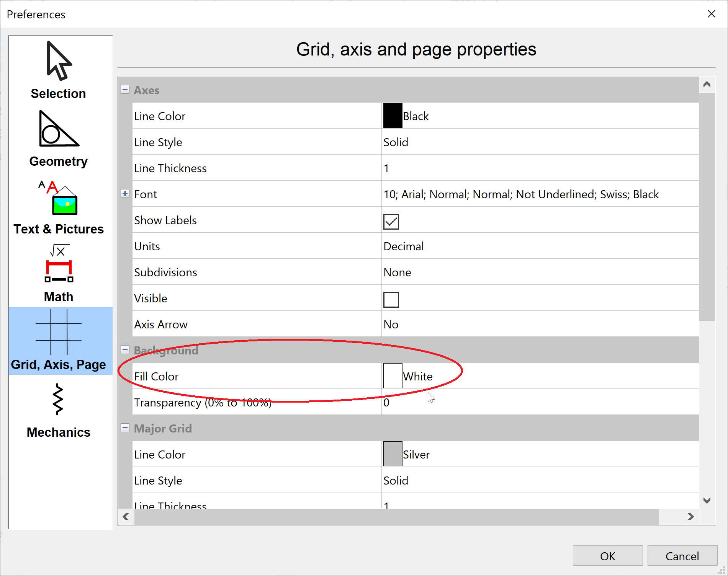Open the Mechanics spring icon category
Image resolution: width=728 pixels, height=576 pixels.
(x=59, y=400)
